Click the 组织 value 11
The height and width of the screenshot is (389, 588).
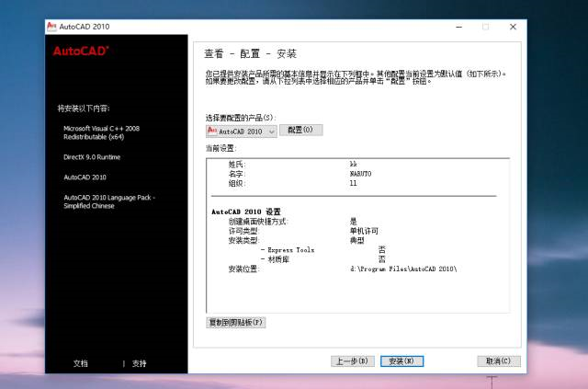353,183
